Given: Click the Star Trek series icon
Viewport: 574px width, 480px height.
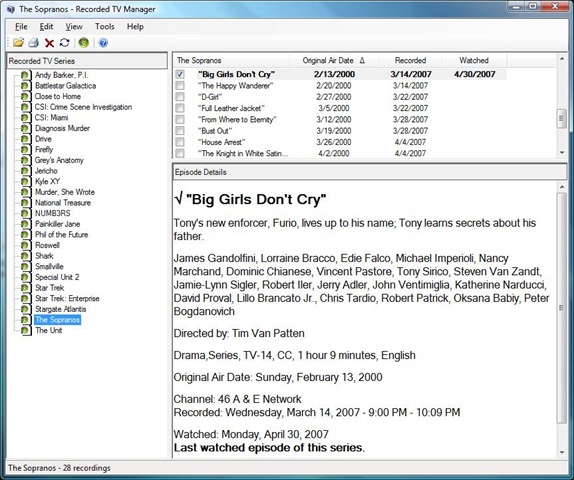Looking at the screenshot, I should [26, 288].
